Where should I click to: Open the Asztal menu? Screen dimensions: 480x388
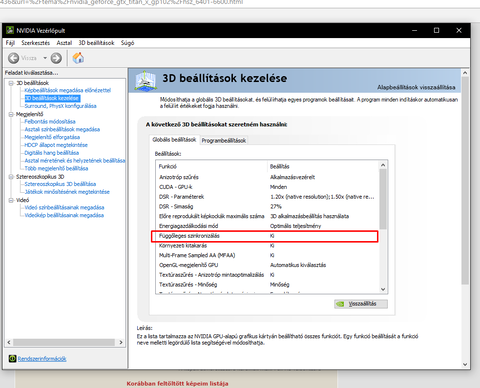point(64,43)
